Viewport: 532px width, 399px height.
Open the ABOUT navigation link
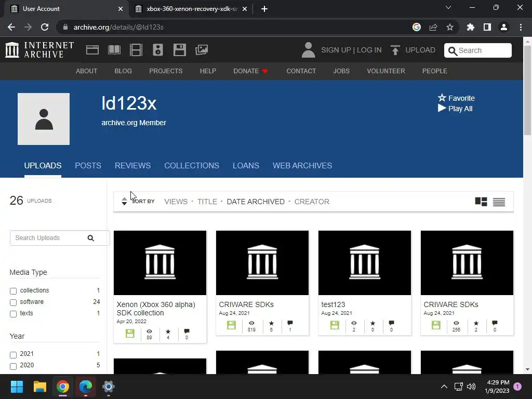87,71
